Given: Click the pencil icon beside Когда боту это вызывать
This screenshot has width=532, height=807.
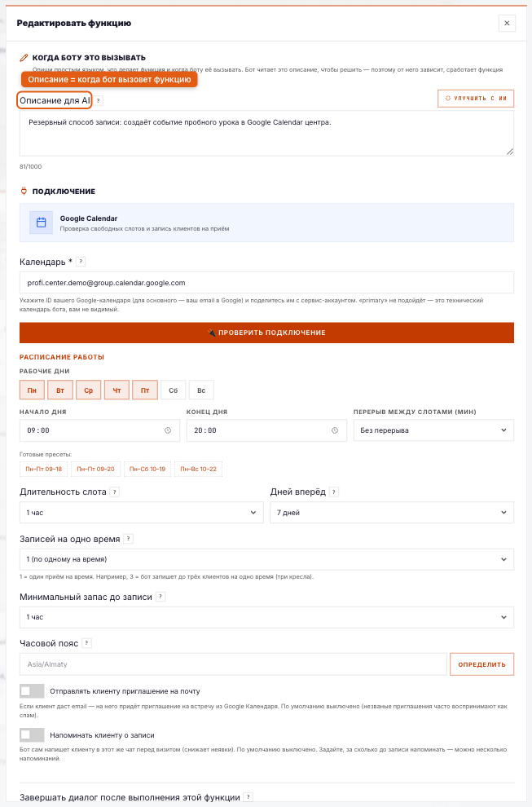Looking at the screenshot, I should pyautogui.click(x=24, y=58).
